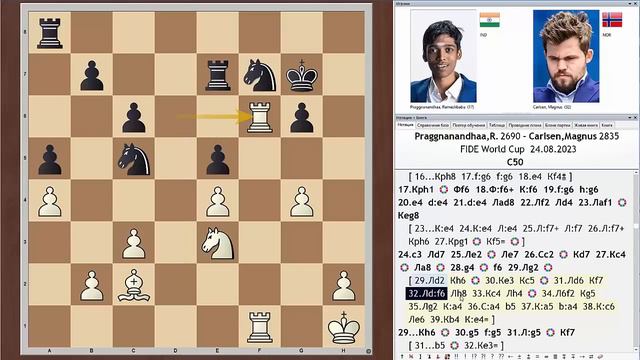The width and height of the screenshot is (640, 360).
Task: Select move 31...b5 in the variation
Action: click(431, 345)
